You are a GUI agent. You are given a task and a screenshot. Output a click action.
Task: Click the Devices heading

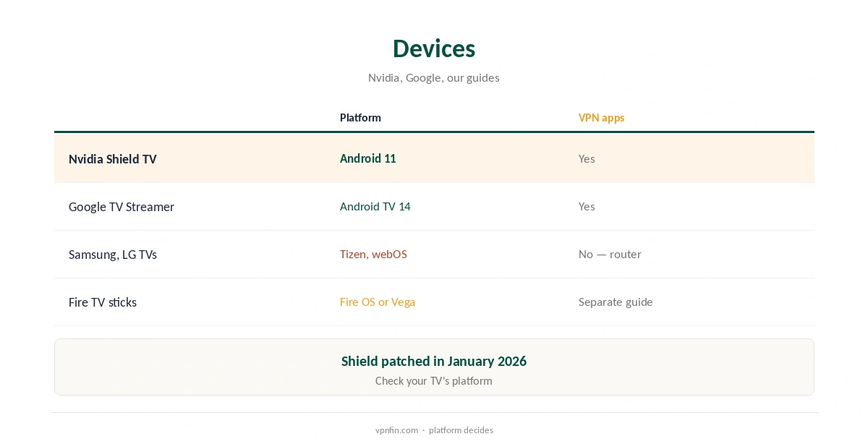point(434,48)
